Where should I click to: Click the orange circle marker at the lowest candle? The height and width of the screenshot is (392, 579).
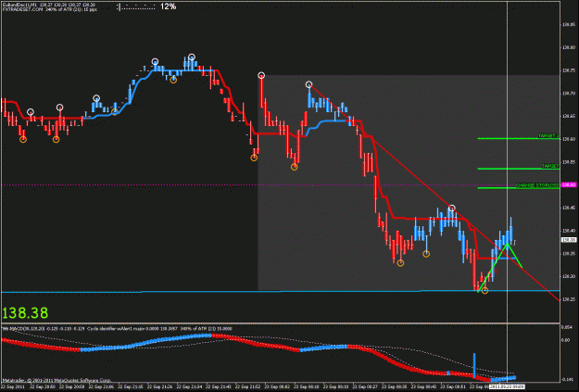click(x=485, y=291)
